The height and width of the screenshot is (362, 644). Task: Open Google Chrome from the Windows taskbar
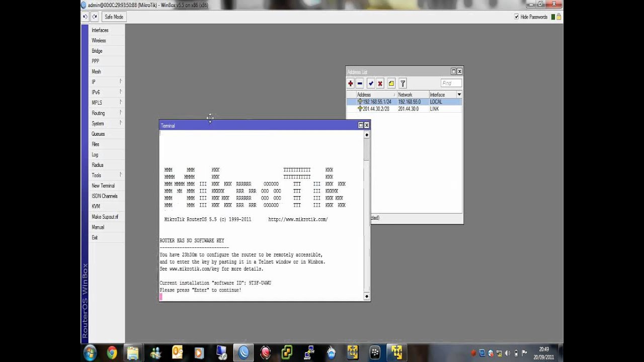click(x=112, y=353)
